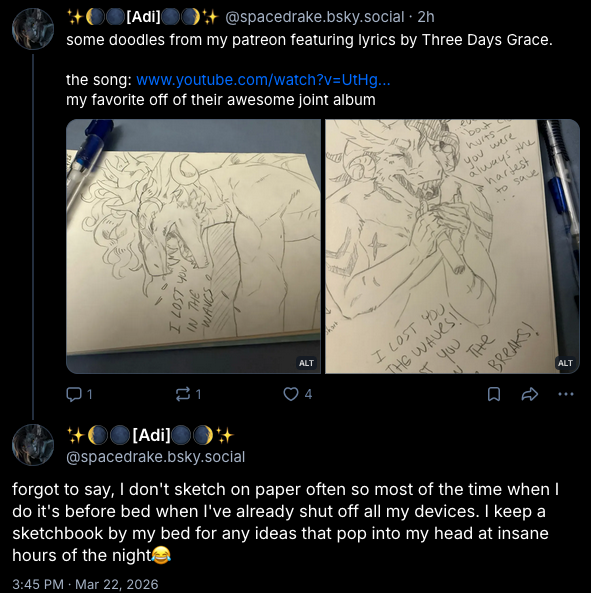Show ALT text on the left image
This screenshot has width=591, height=593.
306,363
